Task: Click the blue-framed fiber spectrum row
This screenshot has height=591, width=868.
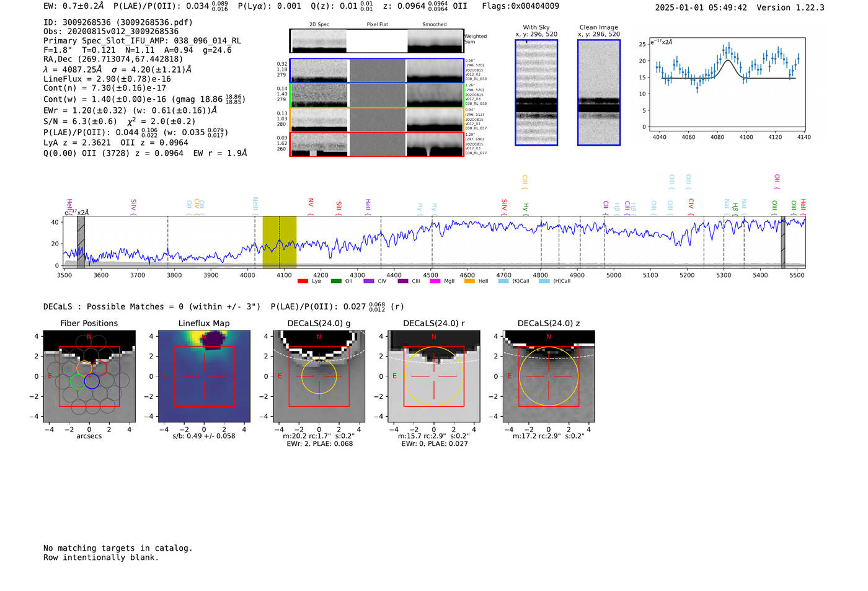Action: coord(377,71)
